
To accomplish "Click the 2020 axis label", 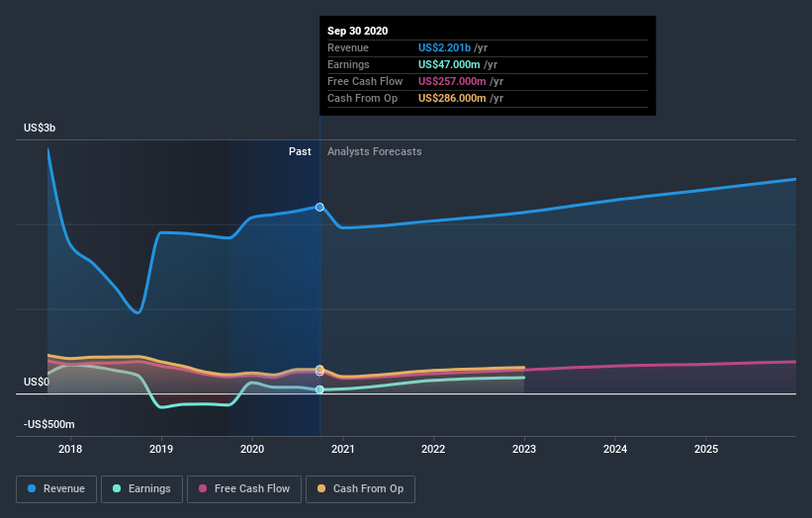I will click(x=252, y=449).
